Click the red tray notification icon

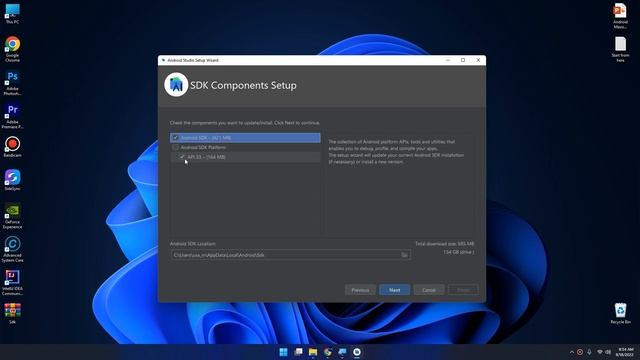click(580, 352)
